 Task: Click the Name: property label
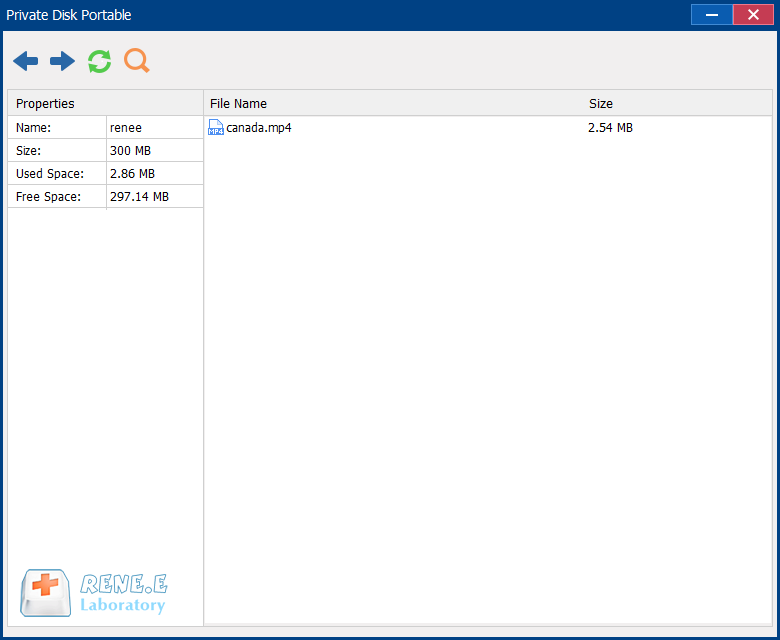point(33,128)
